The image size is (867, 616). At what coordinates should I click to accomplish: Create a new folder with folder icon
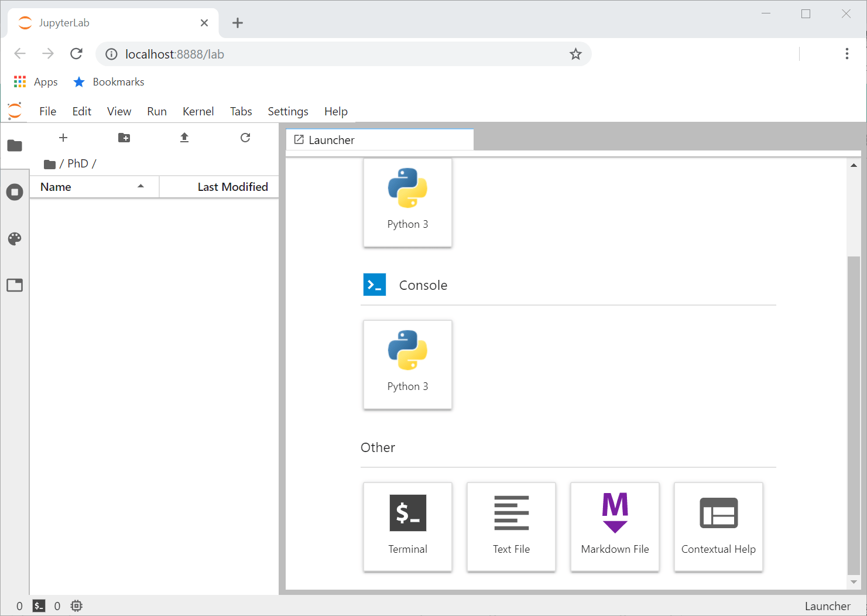point(124,138)
